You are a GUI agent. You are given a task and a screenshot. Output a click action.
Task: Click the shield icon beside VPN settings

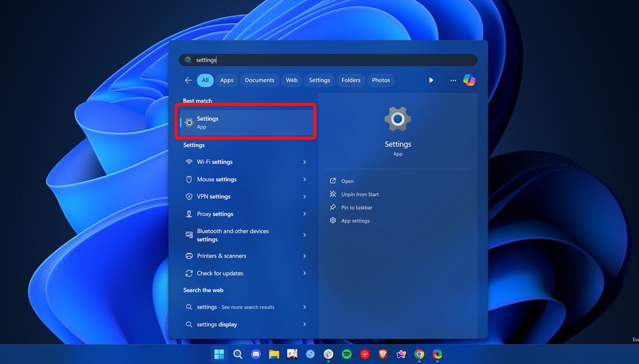pos(189,197)
